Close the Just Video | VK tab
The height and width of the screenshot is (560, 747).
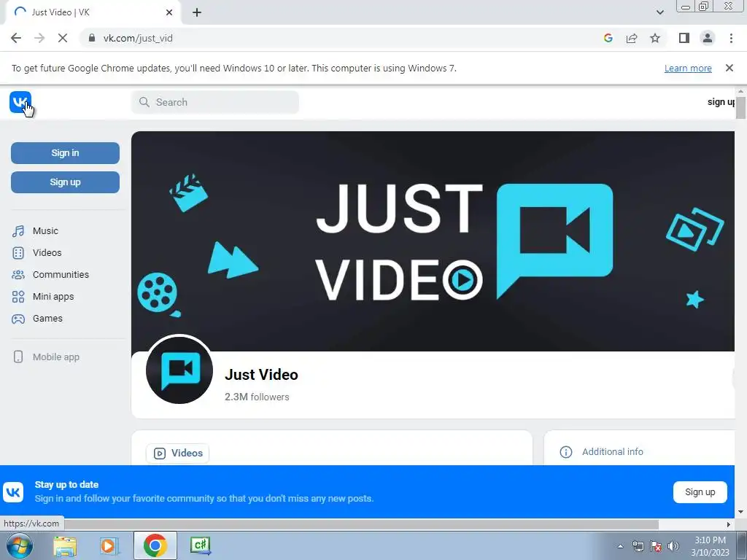[169, 12]
